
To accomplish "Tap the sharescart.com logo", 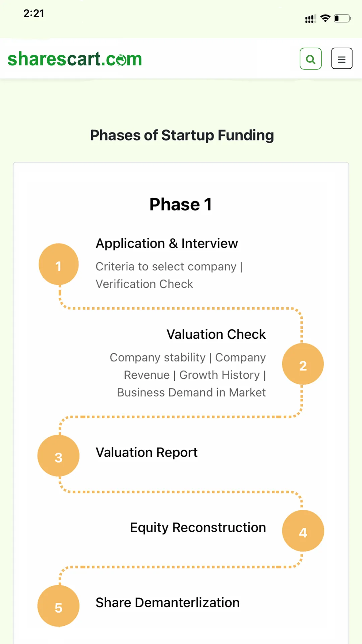I will 75,59.
